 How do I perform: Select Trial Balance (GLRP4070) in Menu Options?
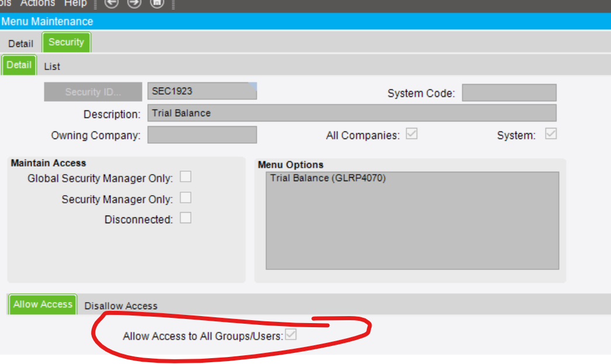coord(328,178)
